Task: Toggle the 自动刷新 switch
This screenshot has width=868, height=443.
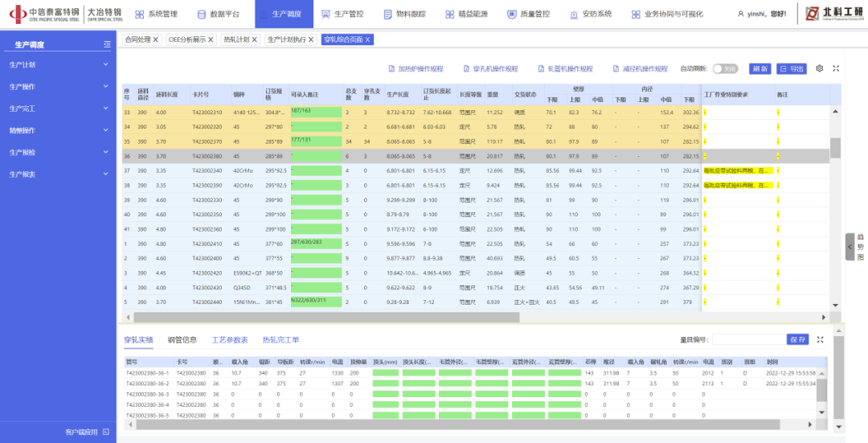Action: pyautogui.click(x=724, y=69)
